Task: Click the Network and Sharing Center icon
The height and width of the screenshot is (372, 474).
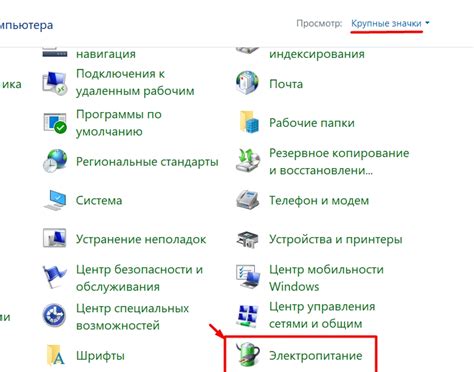Action: (x=247, y=315)
